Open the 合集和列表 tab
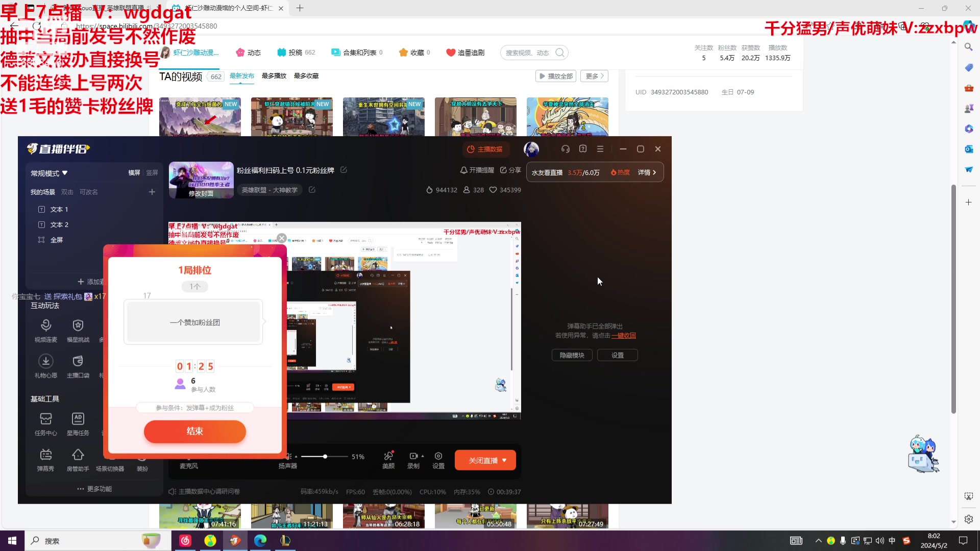The image size is (980, 551). 357,53
